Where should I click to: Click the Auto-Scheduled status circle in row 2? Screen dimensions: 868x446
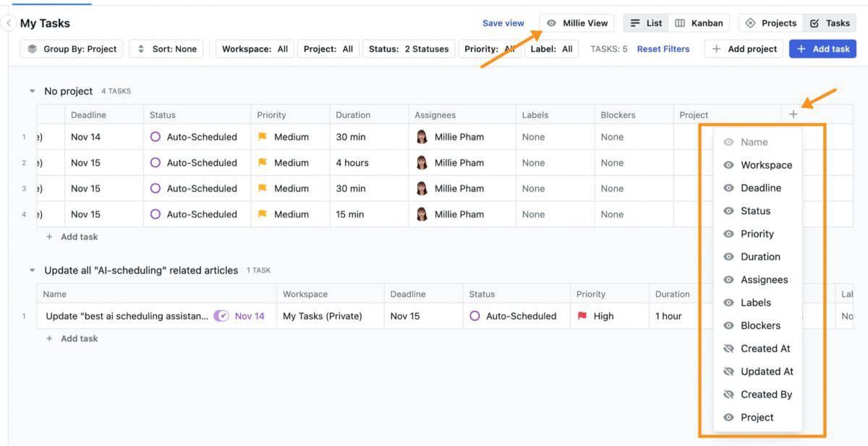[x=155, y=163]
